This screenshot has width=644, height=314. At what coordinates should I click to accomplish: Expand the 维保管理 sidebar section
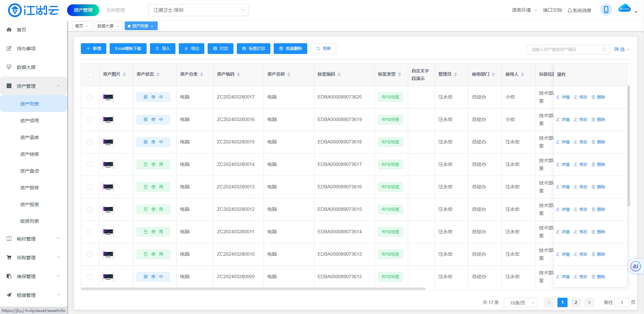pyautogui.click(x=34, y=276)
